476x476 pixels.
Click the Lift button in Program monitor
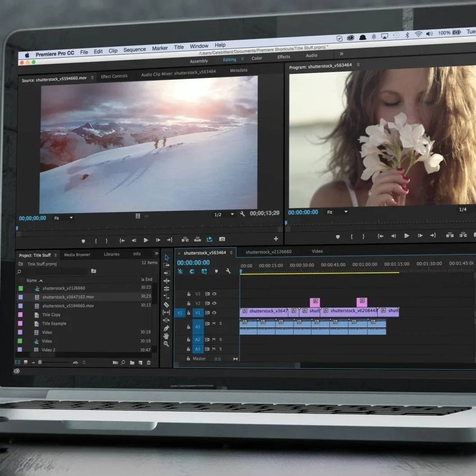(450, 235)
